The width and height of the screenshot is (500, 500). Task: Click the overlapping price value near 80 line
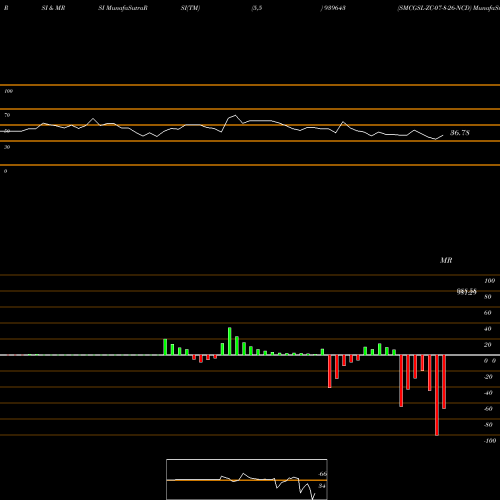coord(467,292)
